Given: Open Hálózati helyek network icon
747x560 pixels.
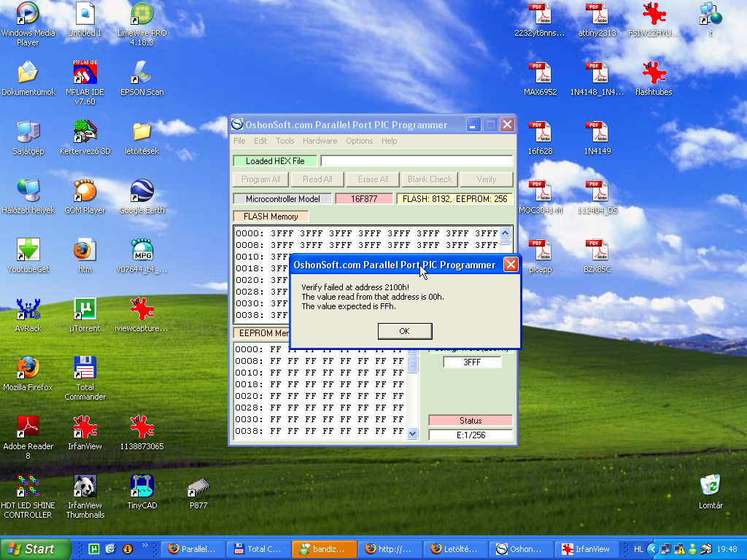Looking at the screenshot, I should click(x=28, y=197).
